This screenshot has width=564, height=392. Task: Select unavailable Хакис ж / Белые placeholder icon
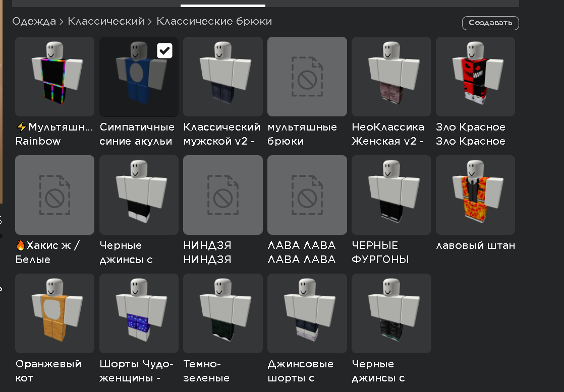click(x=54, y=195)
